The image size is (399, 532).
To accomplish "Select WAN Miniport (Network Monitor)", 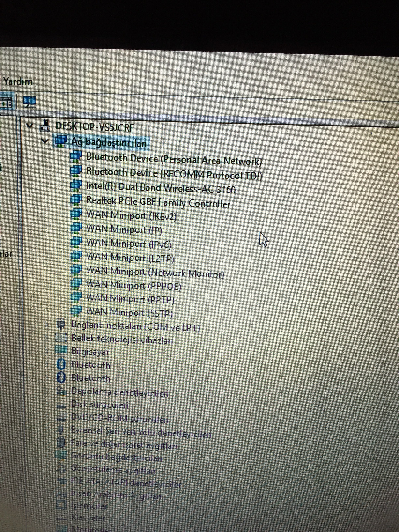I will (155, 273).
